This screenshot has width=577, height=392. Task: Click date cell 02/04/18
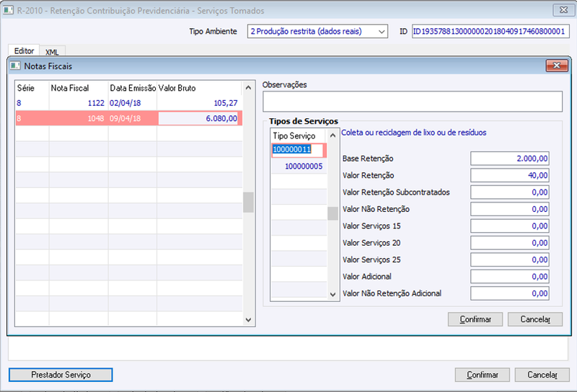133,103
